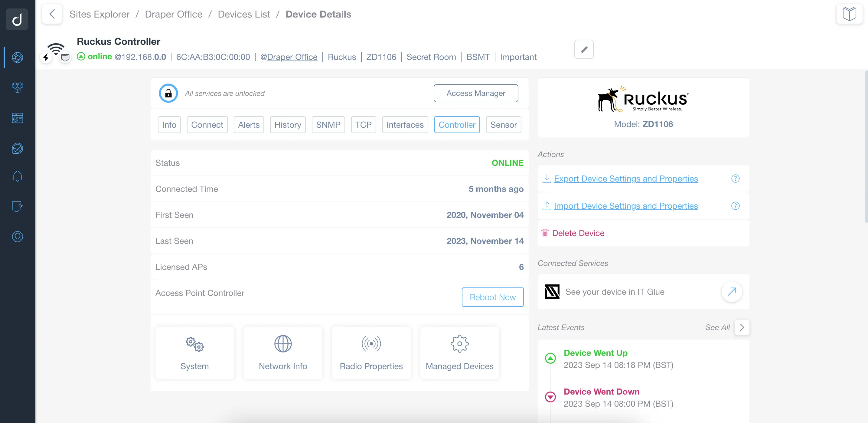
Task: Switch to the History tab
Action: tap(288, 125)
